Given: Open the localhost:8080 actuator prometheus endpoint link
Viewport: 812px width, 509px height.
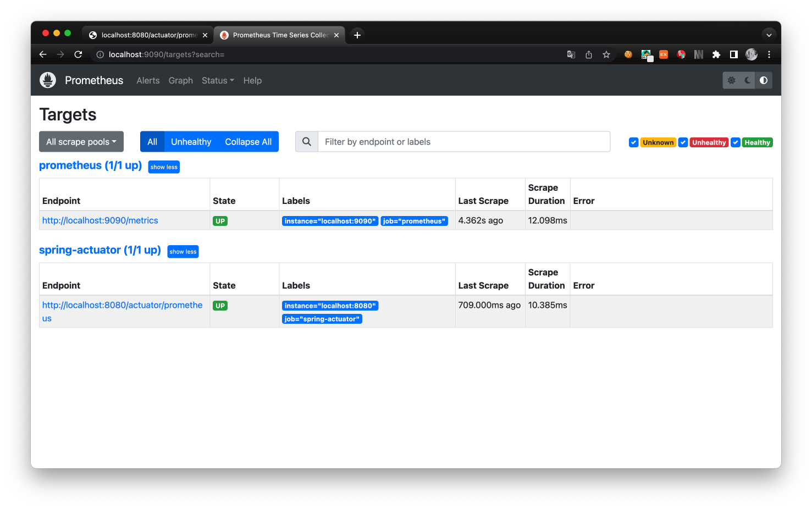Looking at the screenshot, I should (x=123, y=312).
